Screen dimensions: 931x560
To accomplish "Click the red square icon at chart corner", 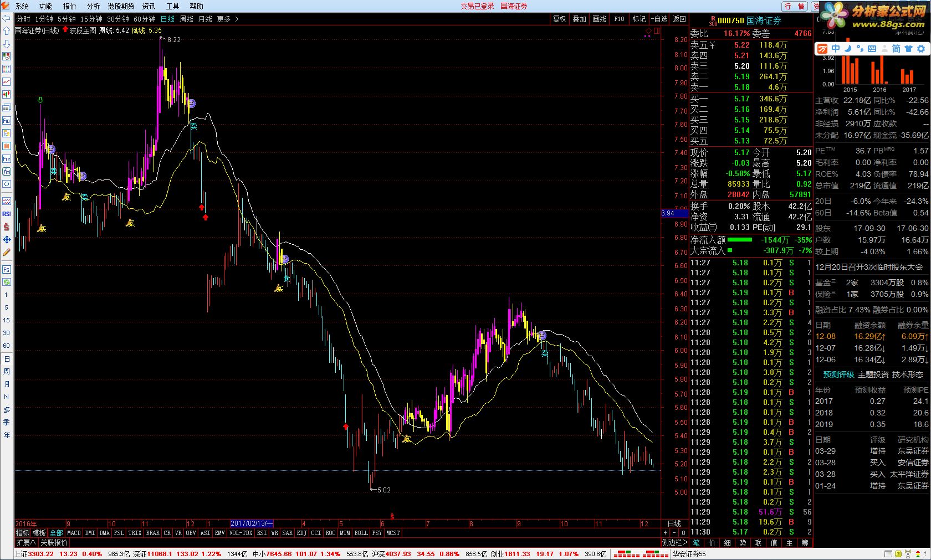I will pyautogui.click(x=657, y=31).
